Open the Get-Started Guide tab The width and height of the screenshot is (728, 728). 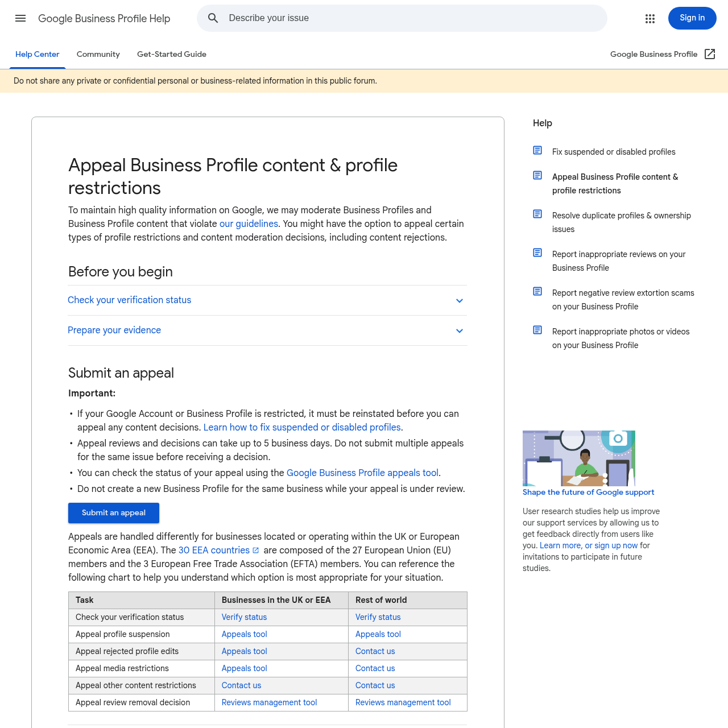coord(171,54)
